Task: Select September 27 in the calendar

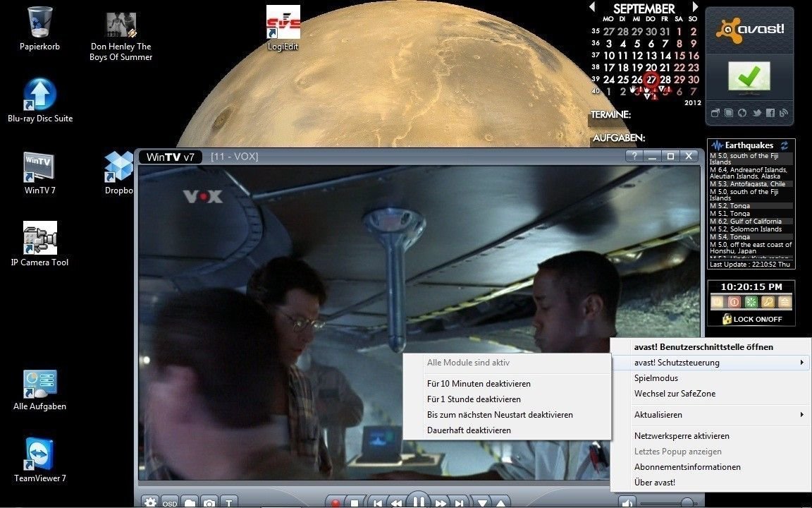Action: [x=651, y=80]
